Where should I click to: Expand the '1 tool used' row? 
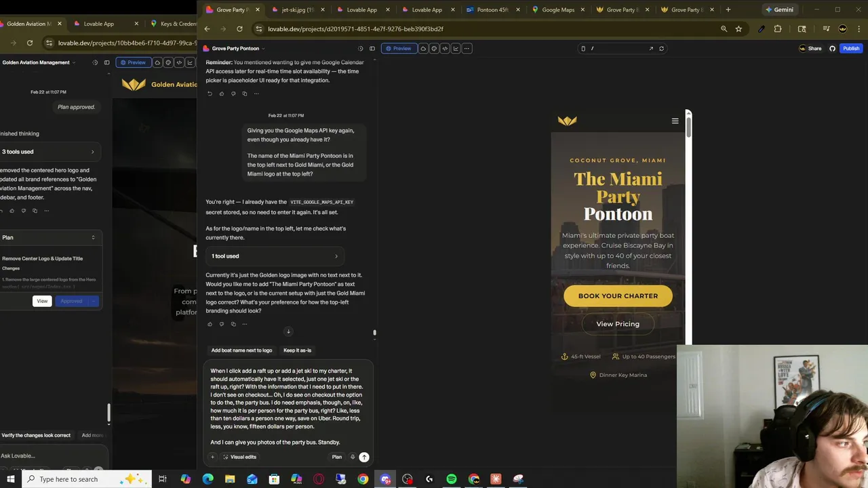[275, 256]
